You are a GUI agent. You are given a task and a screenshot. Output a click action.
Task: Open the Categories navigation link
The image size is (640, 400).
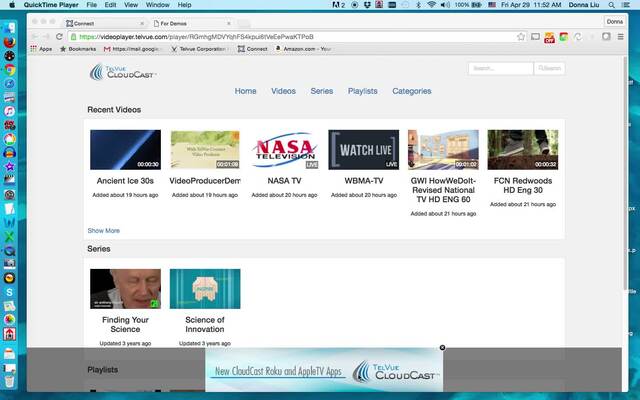point(411,91)
